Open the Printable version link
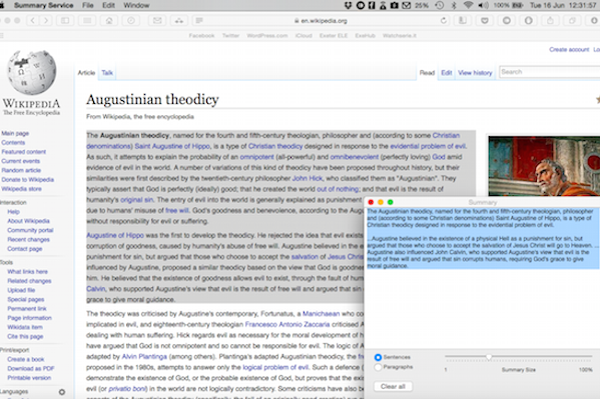This screenshot has height=399, width=600. [x=29, y=378]
